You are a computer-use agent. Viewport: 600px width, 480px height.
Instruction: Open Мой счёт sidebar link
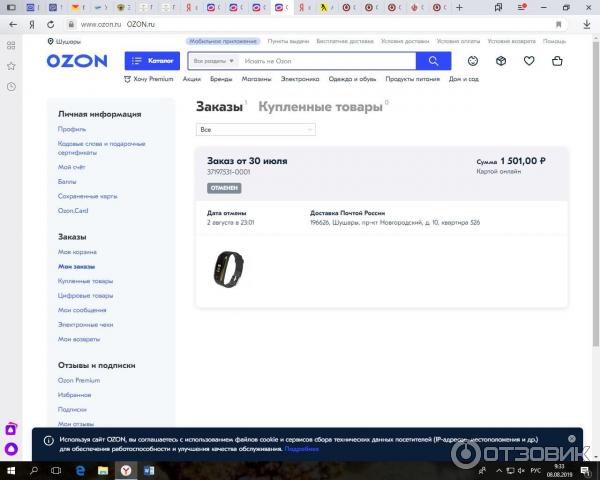72,167
